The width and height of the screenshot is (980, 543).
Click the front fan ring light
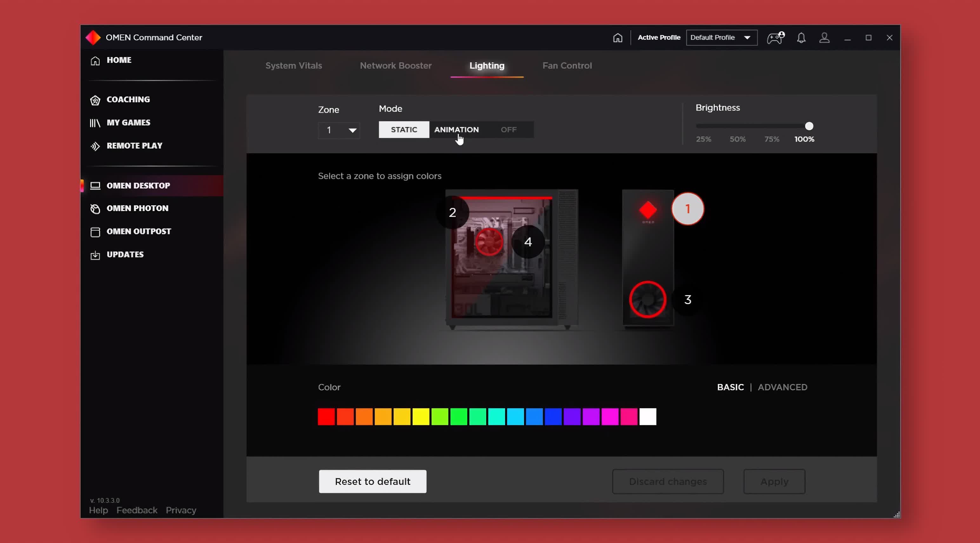click(647, 300)
